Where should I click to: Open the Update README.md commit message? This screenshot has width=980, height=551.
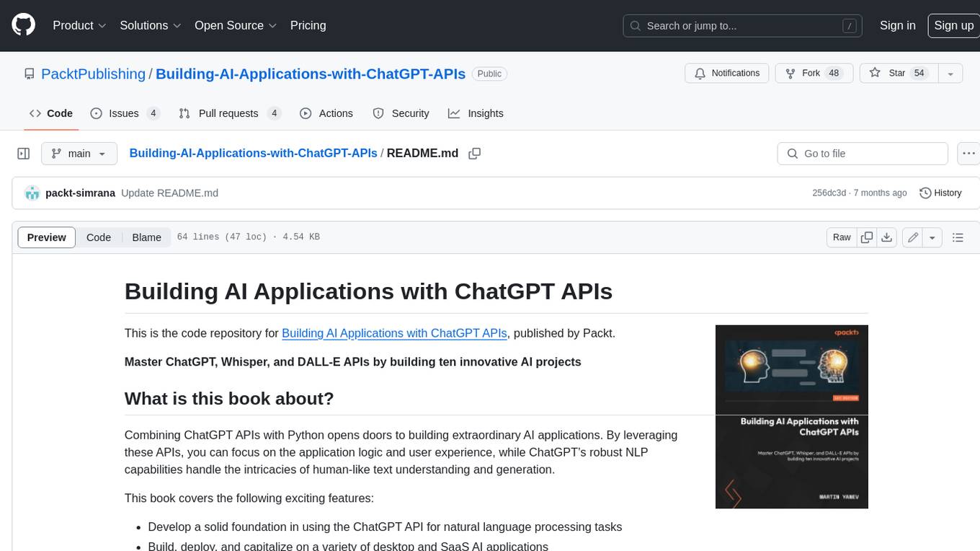point(169,193)
